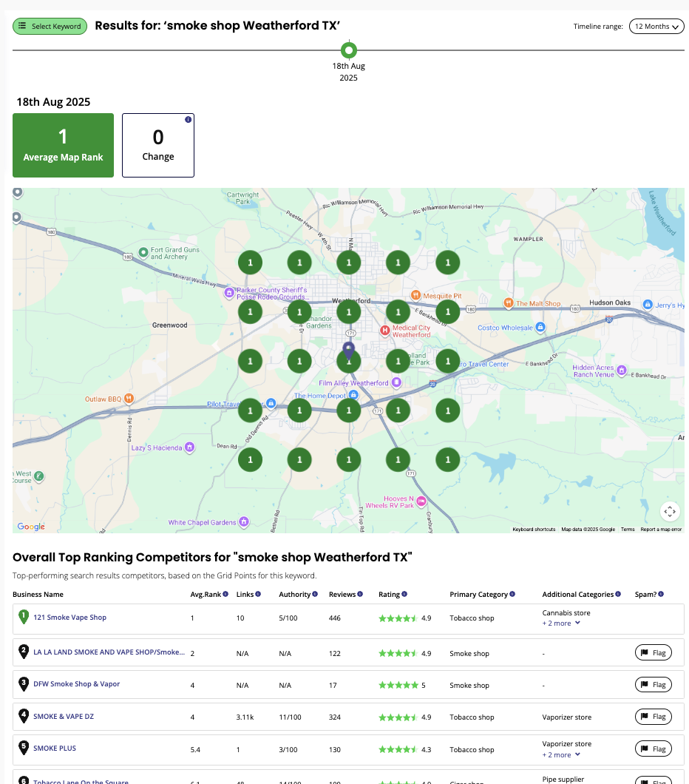Screen dimensions: 689x784
Task: Open the LA LA LAND SMOKE AND VAPE SHOP link
Action: (109, 652)
